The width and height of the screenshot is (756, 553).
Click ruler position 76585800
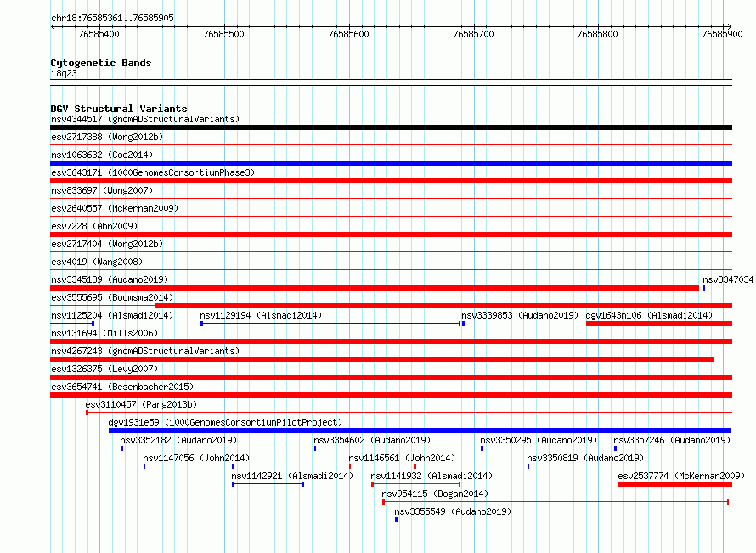coord(597,34)
